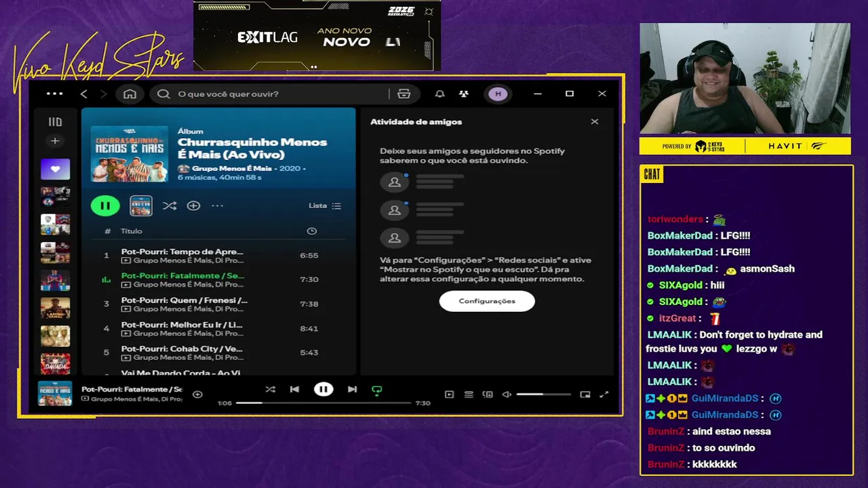Viewport: 868px width, 488px height.
Task: Go back with the left arrow
Action: click(84, 94)
